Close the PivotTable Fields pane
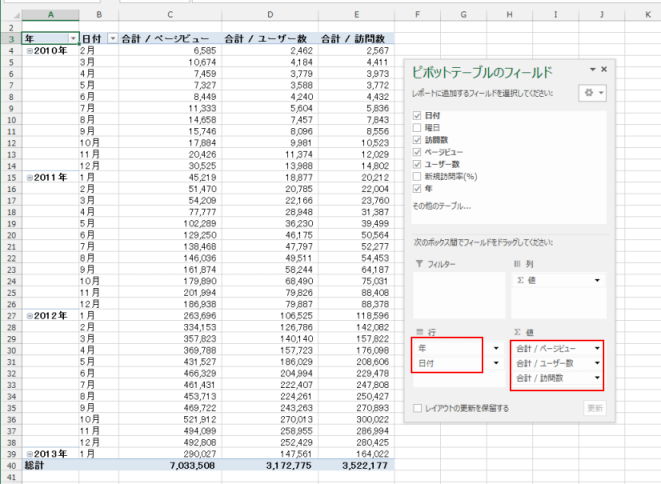This screenshot has height=484, width=661. (604, 69)
